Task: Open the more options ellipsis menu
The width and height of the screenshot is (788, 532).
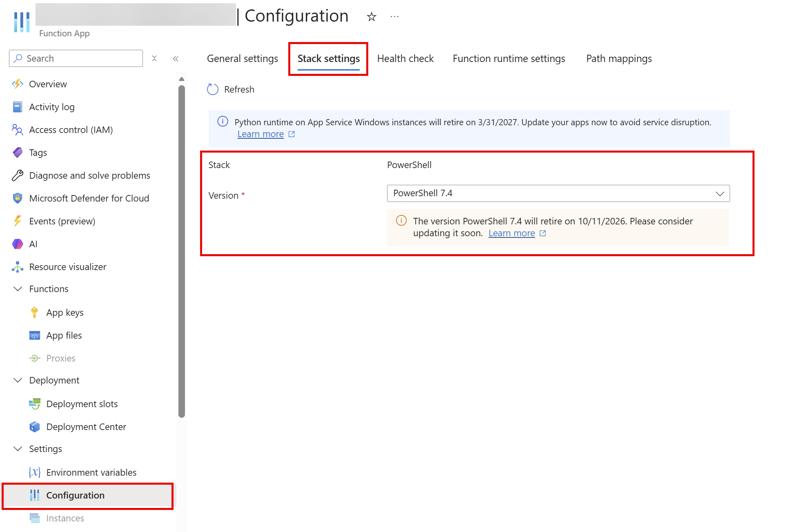Action: (x=394, y=17)
